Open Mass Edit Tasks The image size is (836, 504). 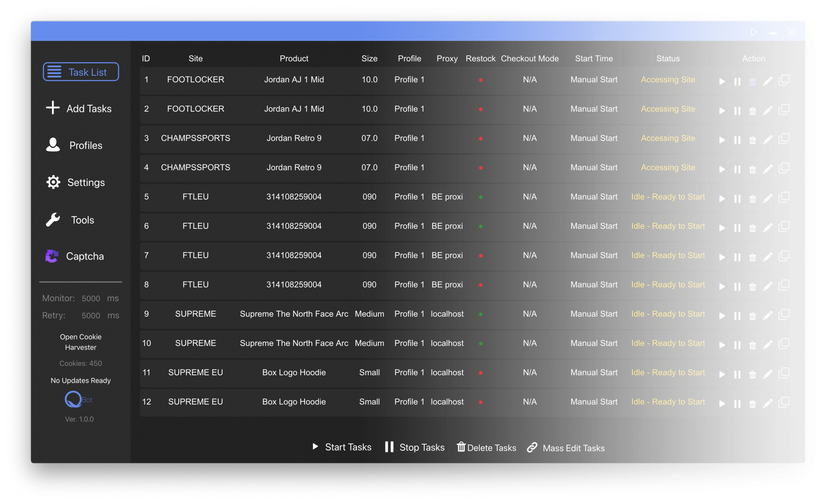pyautogui.click(x=566, y=448)
